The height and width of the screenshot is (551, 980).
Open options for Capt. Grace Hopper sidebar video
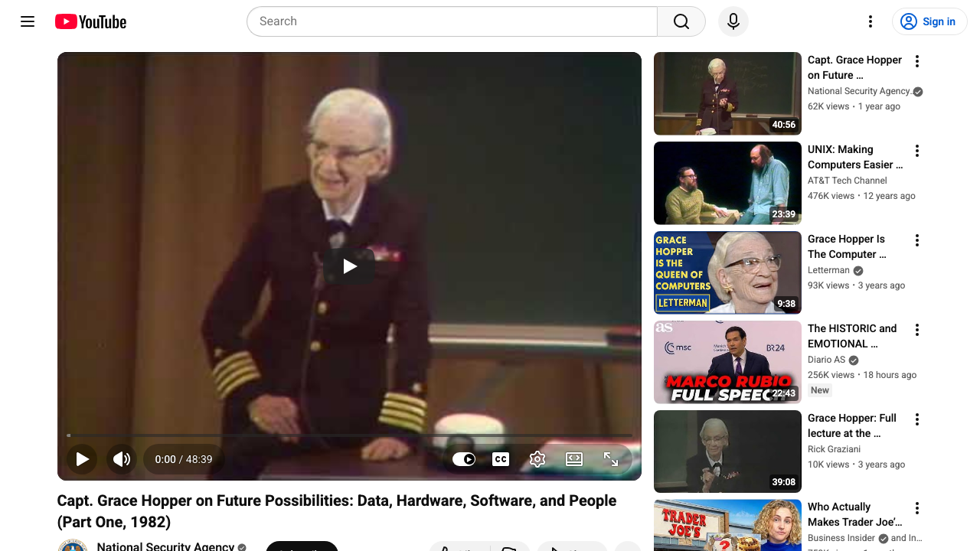coord(917,61)
